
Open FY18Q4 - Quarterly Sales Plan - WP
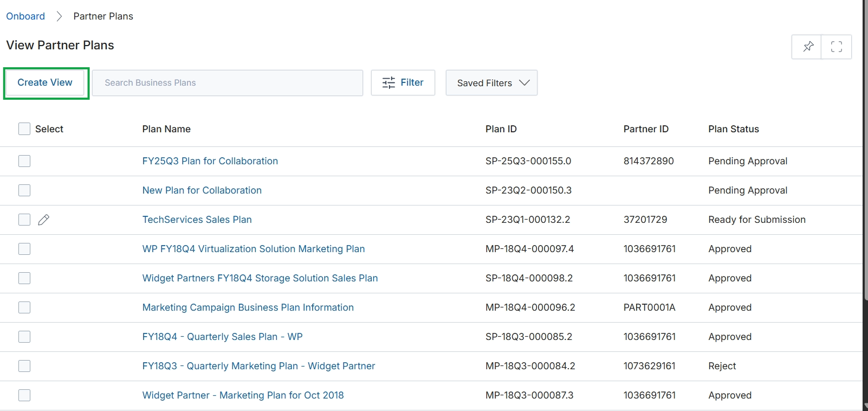(223, 337)
